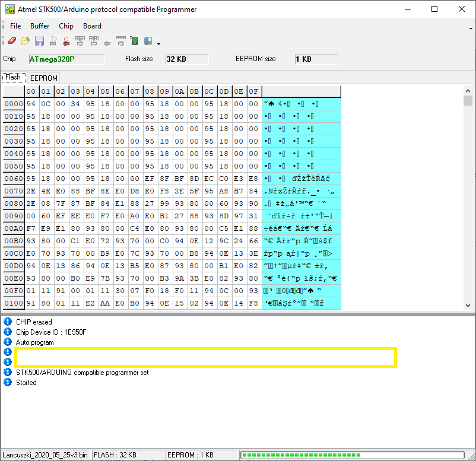This screenshot has width=476, height=461.
Task: Click byte C4 in row 00A0
Action: pos(135,228)
